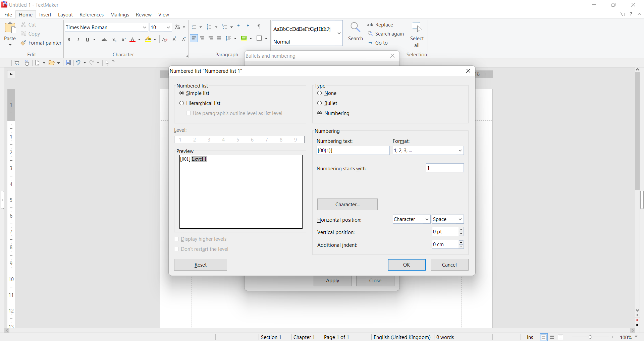Center align the paragraph
This screenshot has width=644, height=341.
pyautogui.click(x=203, y=39)
